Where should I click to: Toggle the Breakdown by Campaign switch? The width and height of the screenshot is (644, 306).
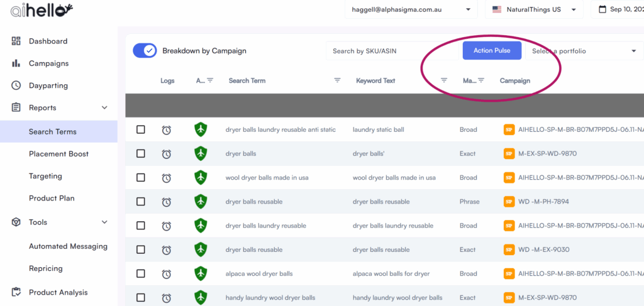(145, 51)
